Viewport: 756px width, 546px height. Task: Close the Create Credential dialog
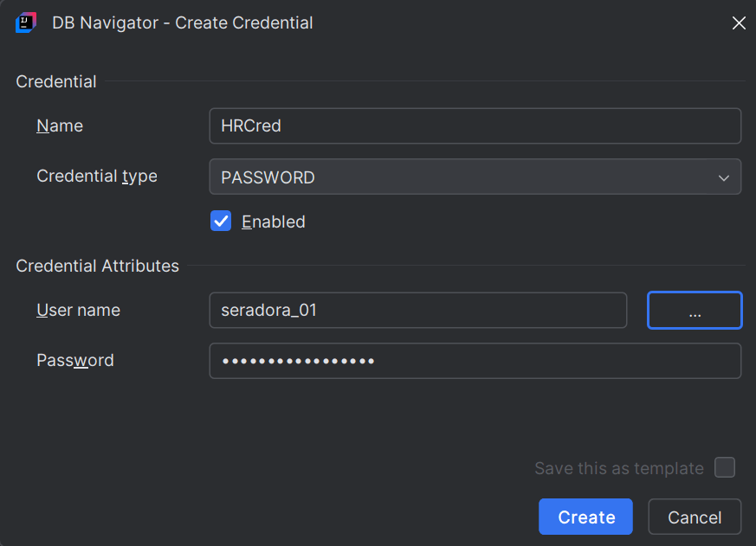[739, 22]
